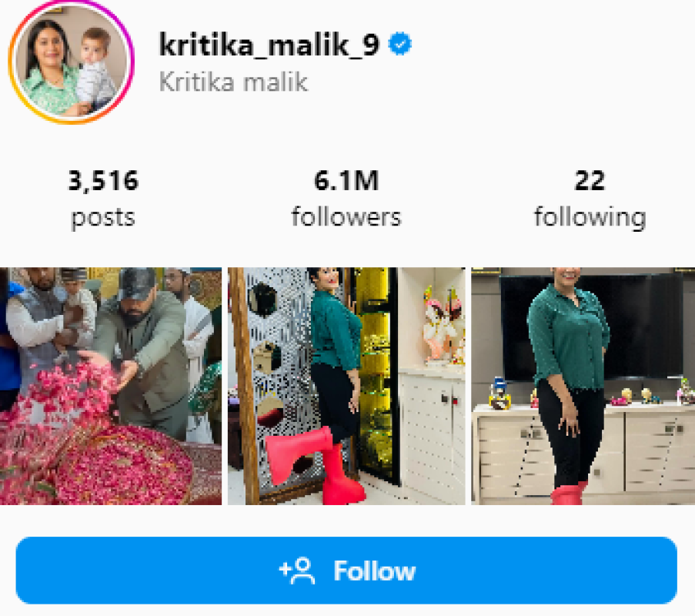Click the Kritika malik display name
Viewport: 695px width, 616px height.
[233, 82]
